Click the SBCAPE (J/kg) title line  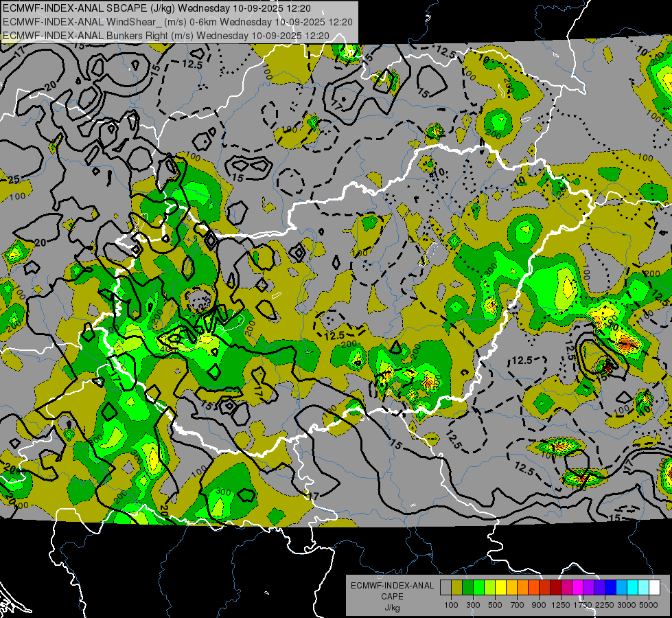pos(157,8)
